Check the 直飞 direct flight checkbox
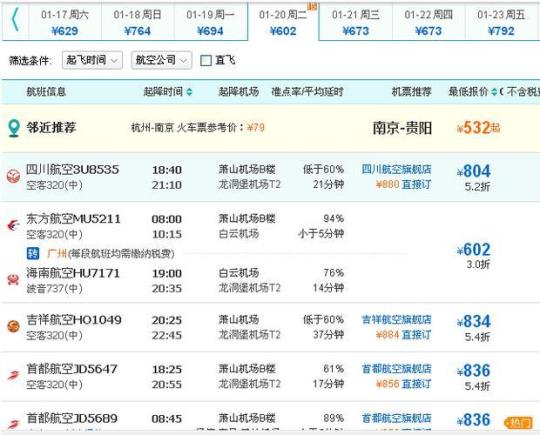Viewport: 540px width, 435px height. (x=206, y=61)
